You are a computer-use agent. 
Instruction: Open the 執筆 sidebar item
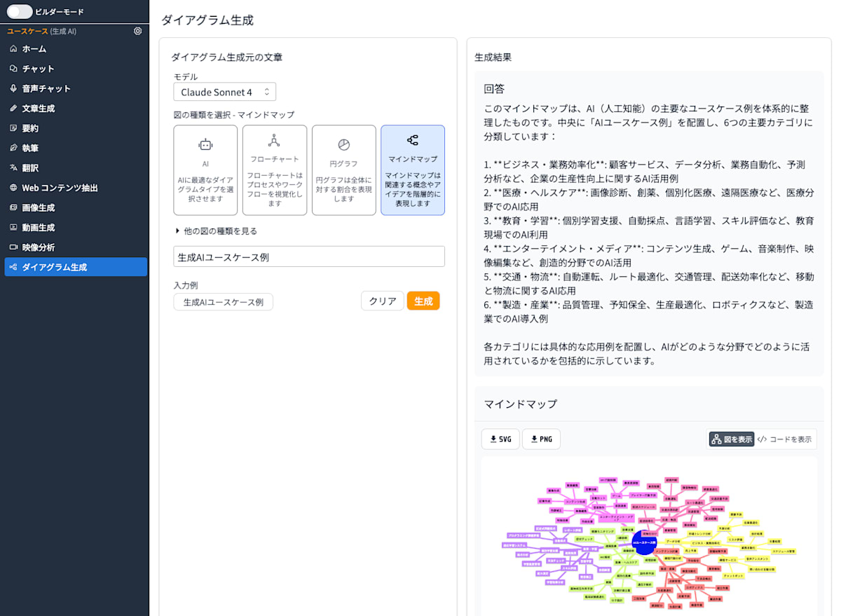tap(76, 148)
